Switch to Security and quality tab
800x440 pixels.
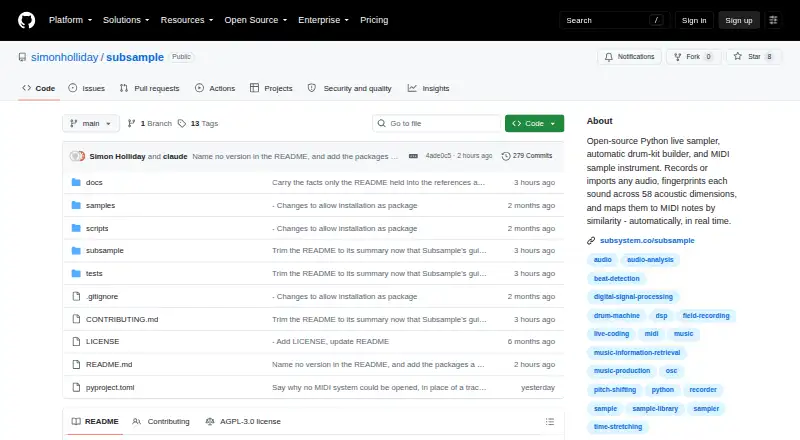(x=349, y=88)
